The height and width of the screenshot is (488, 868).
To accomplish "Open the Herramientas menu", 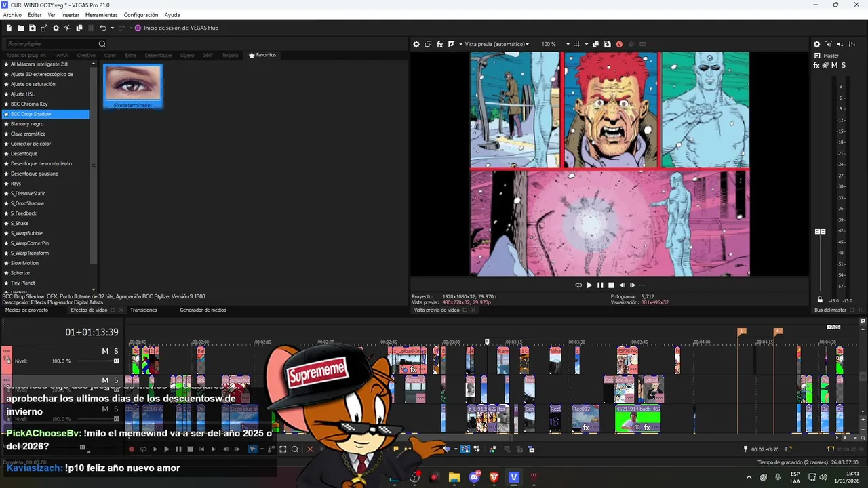I will (101, 14).
